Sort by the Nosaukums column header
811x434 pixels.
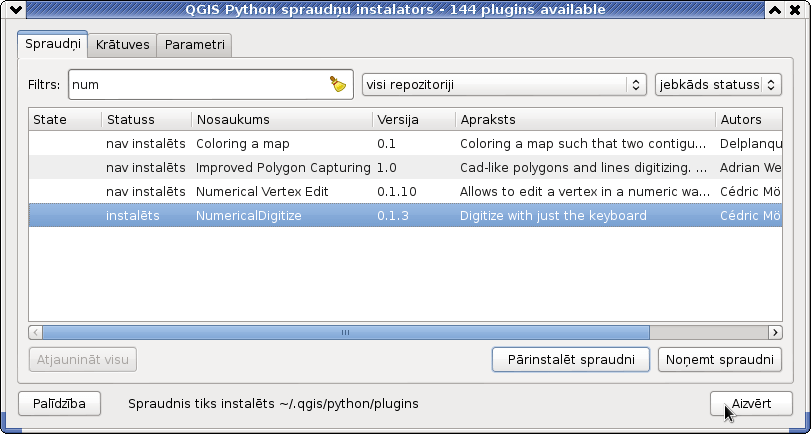(x=282, y=119)
